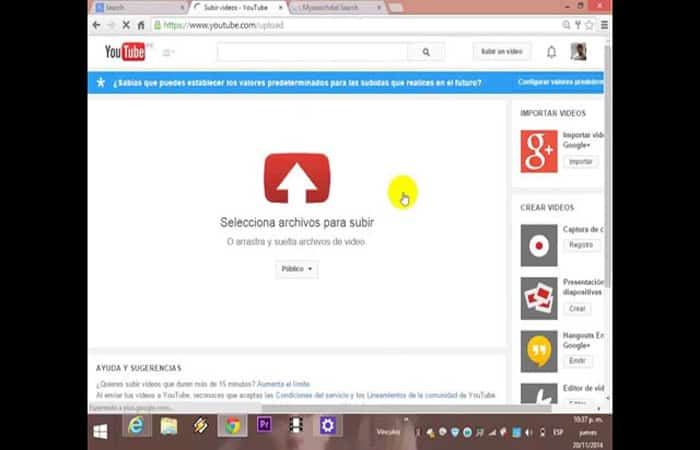Click the Chrome icon on the taskbar

(233, 425)
